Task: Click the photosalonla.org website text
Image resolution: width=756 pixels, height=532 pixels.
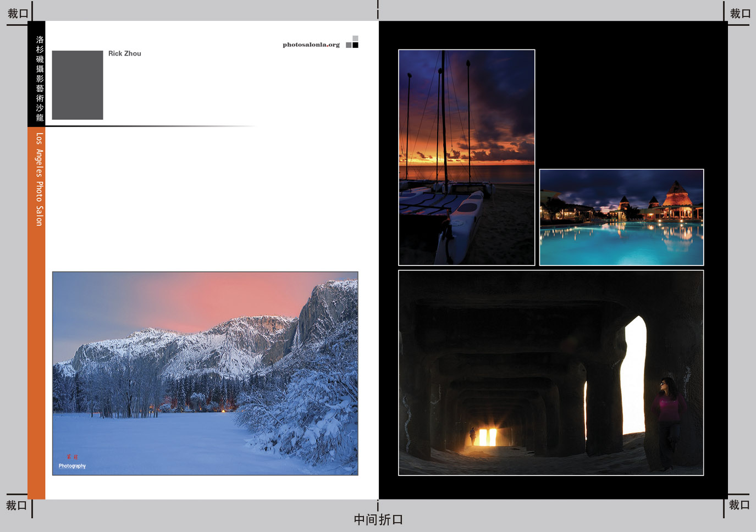Action: (311, 45)
